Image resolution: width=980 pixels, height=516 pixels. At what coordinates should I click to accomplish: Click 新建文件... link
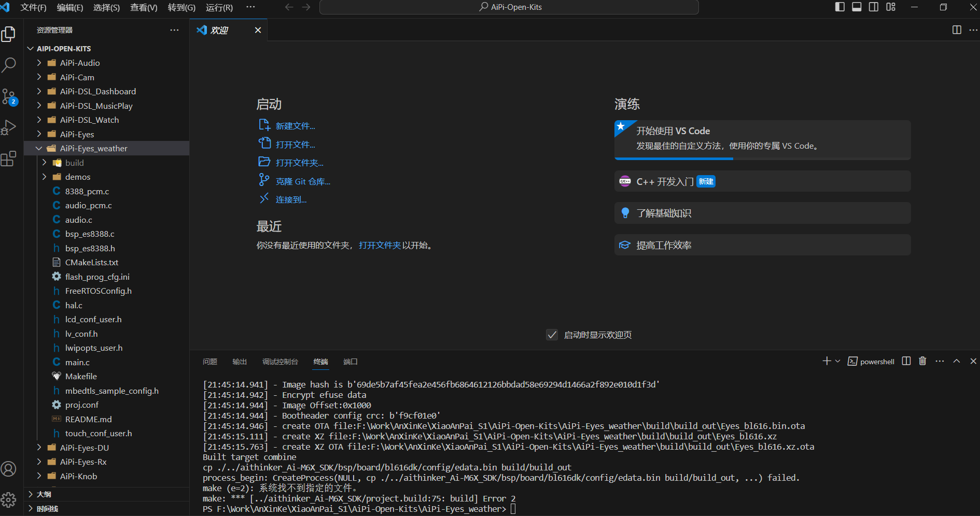click(295, 126)
